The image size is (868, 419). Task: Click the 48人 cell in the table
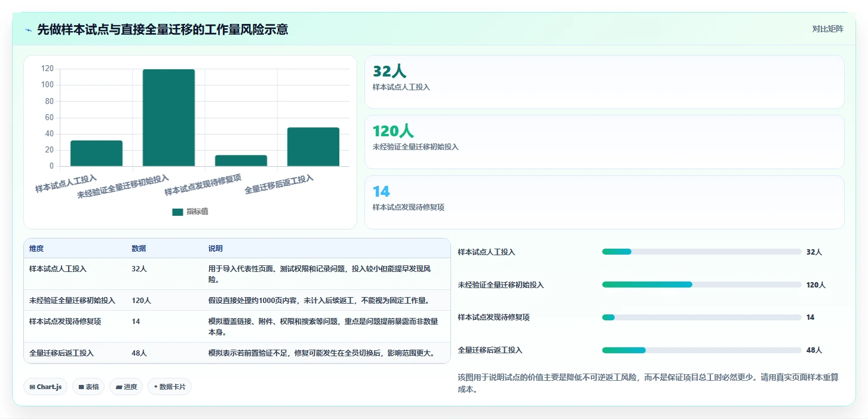pos(139,353)
